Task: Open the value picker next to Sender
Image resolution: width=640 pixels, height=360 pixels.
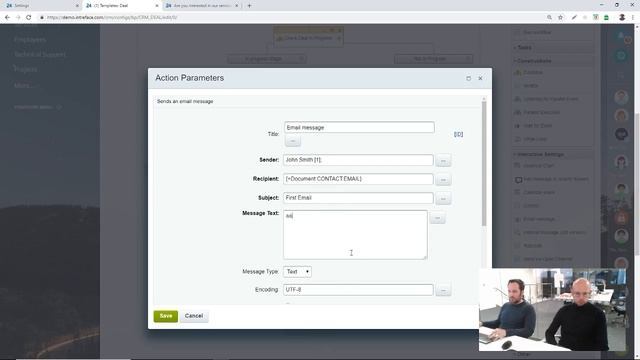Action: (x=443, y=161)
